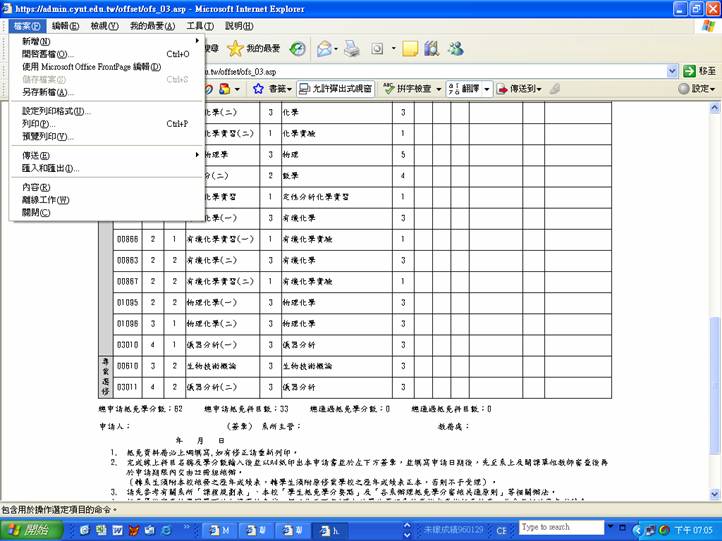Screen dimensions: 722x541
Task: Click the Send to icon
Action: 502,89
